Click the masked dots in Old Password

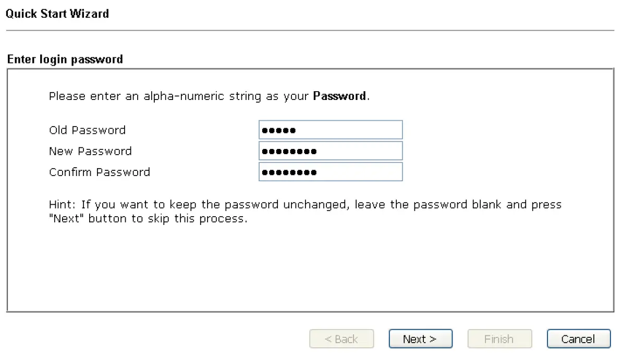pyautogui.click(x=279, y=130)
